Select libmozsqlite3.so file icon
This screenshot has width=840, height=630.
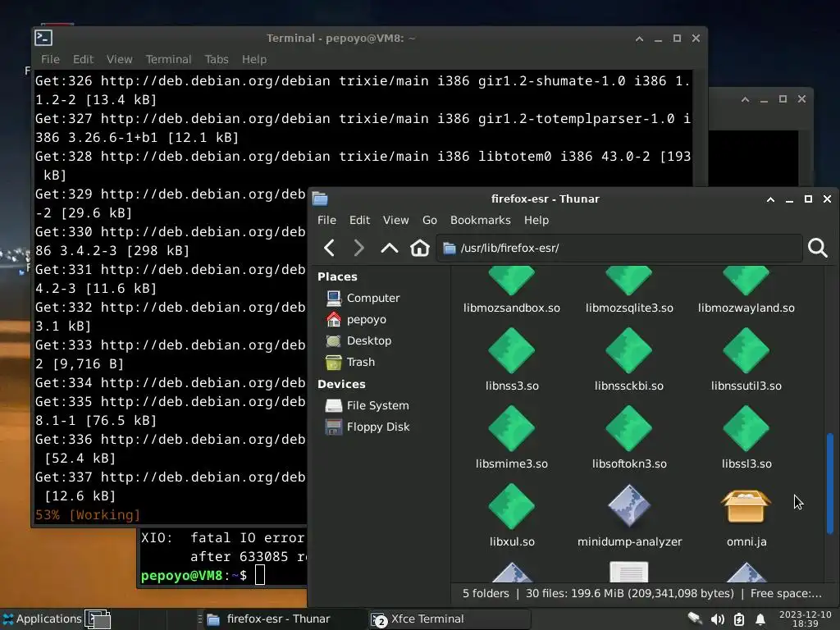[629, 281]
